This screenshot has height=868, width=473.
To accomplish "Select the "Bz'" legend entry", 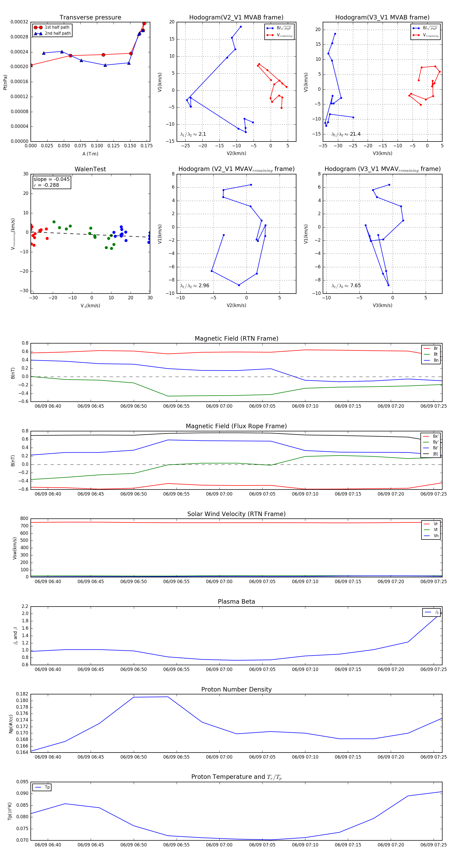I will point(431,448).
